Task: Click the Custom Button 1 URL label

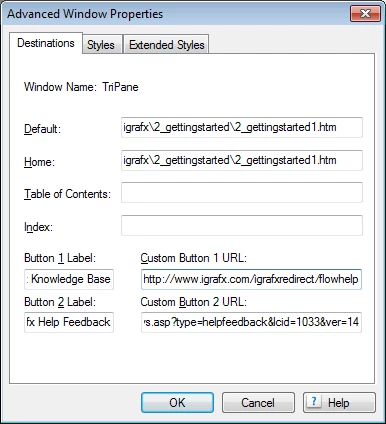Action: click(193, 258)
